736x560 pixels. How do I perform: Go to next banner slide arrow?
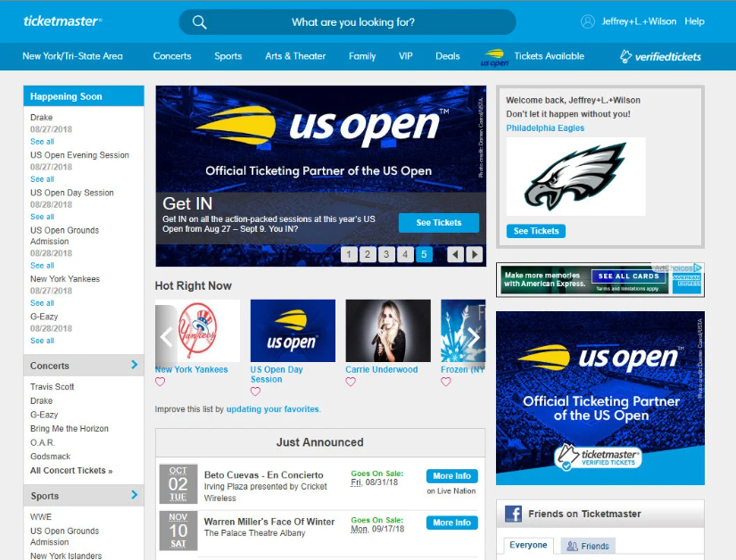coord(475,255)
